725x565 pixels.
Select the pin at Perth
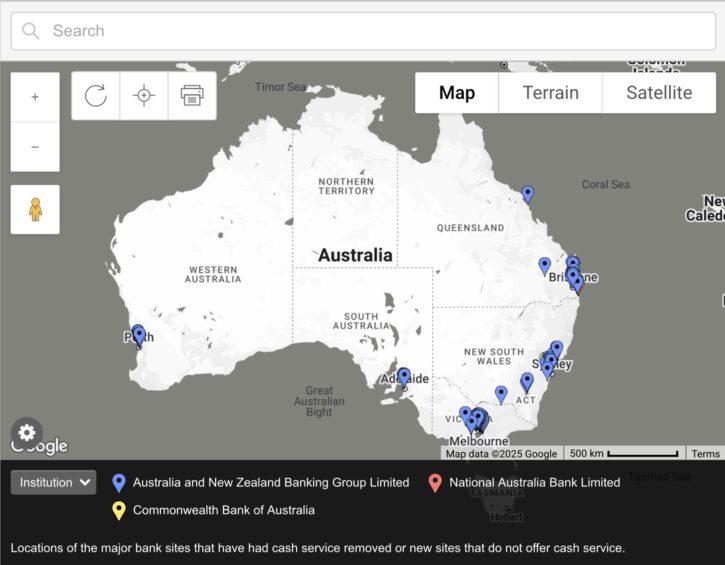[139, 335]
